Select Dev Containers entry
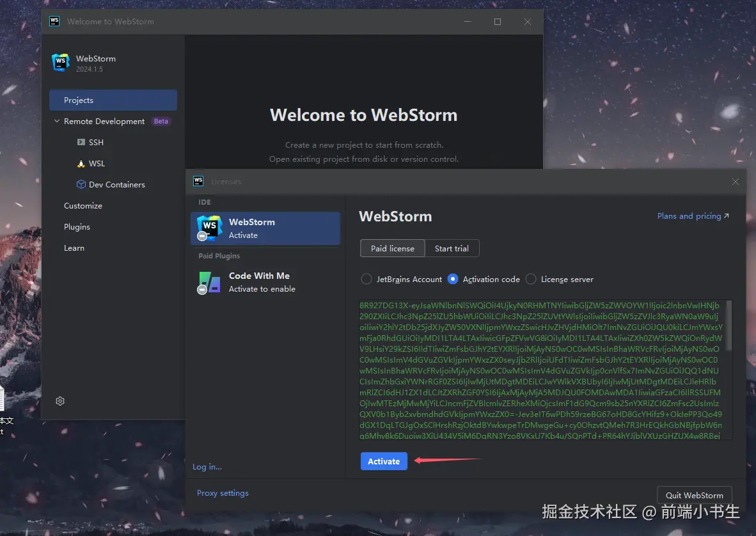Screen dimensions: 756x536 (x=116, y=185)
